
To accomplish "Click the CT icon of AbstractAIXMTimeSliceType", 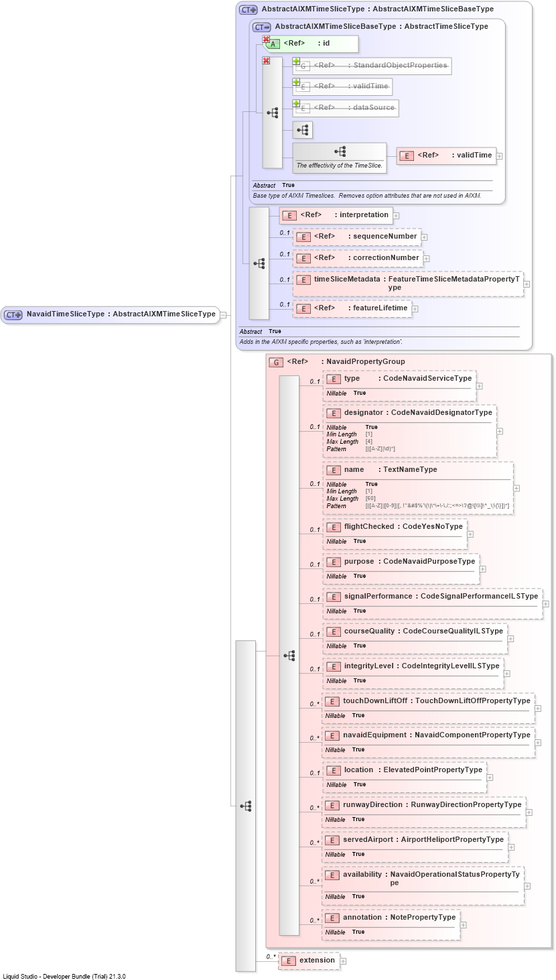I will (249, 9).
